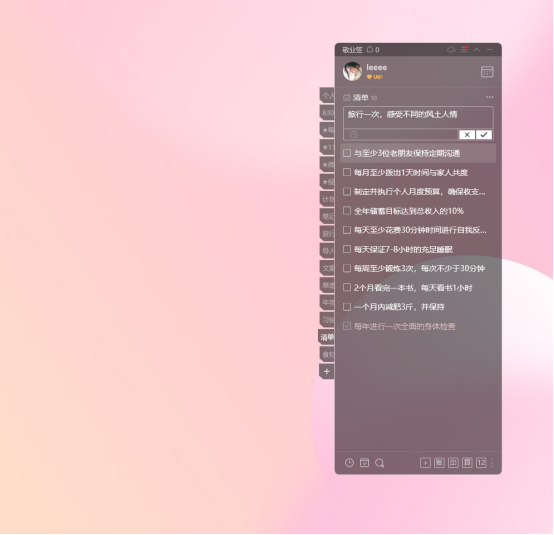Tick the 制定并执行个人月度预算 item

347,192
